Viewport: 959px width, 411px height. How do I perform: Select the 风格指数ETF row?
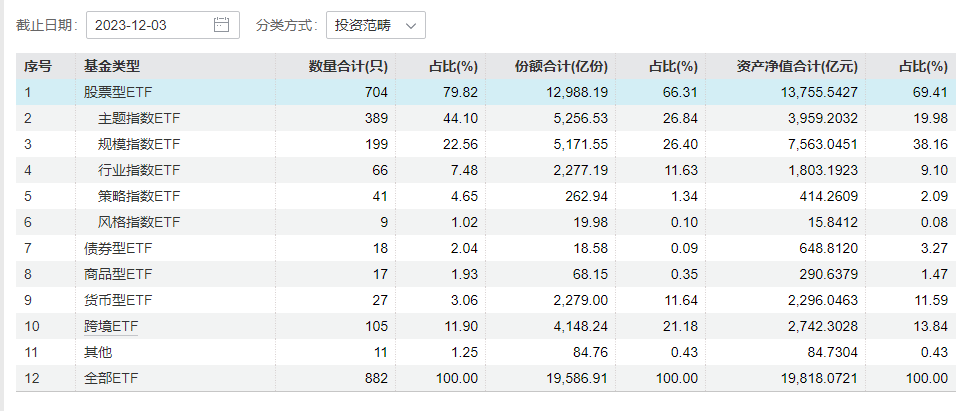tap(139, 222)
